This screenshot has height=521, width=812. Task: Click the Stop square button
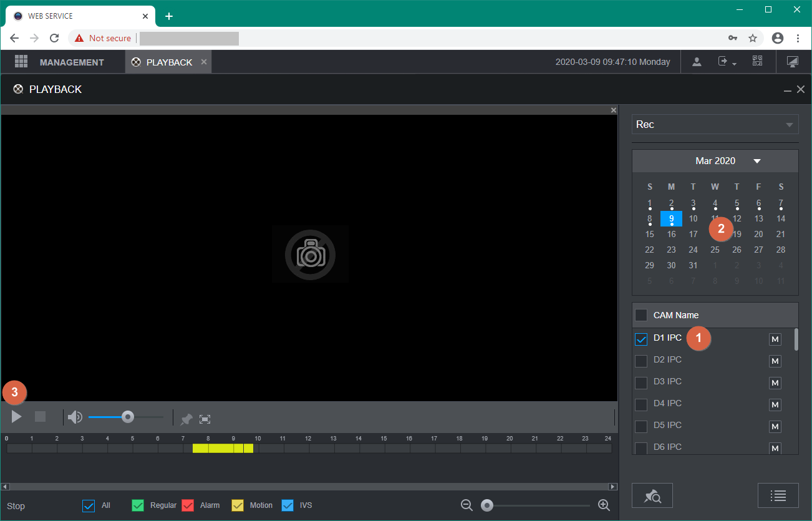click(x=41, y=417)
